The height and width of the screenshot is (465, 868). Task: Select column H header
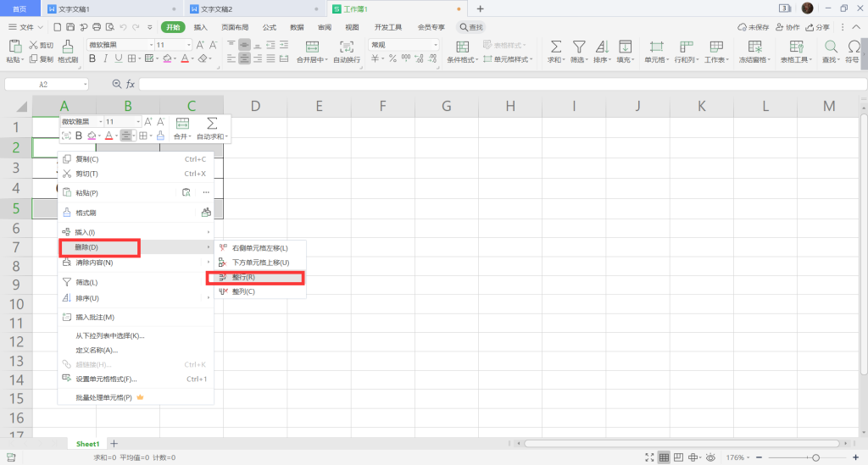[x=510, y=106]
